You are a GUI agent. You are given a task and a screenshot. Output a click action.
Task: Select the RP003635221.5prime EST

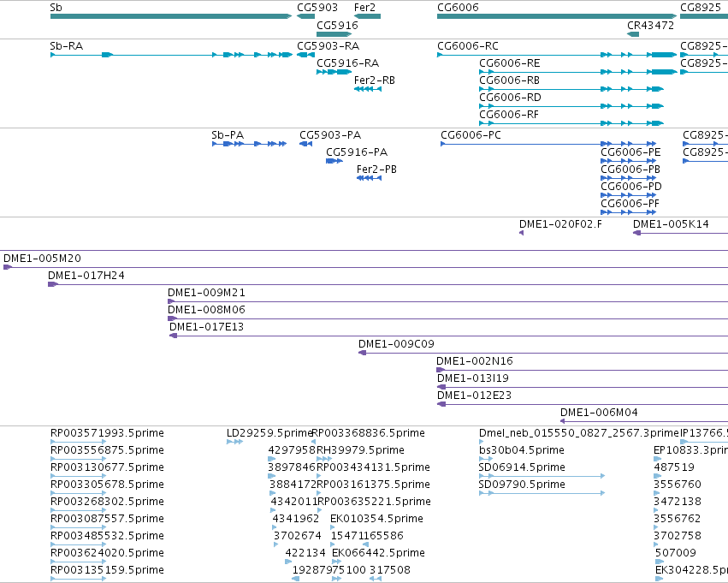(x=319, y=510)
